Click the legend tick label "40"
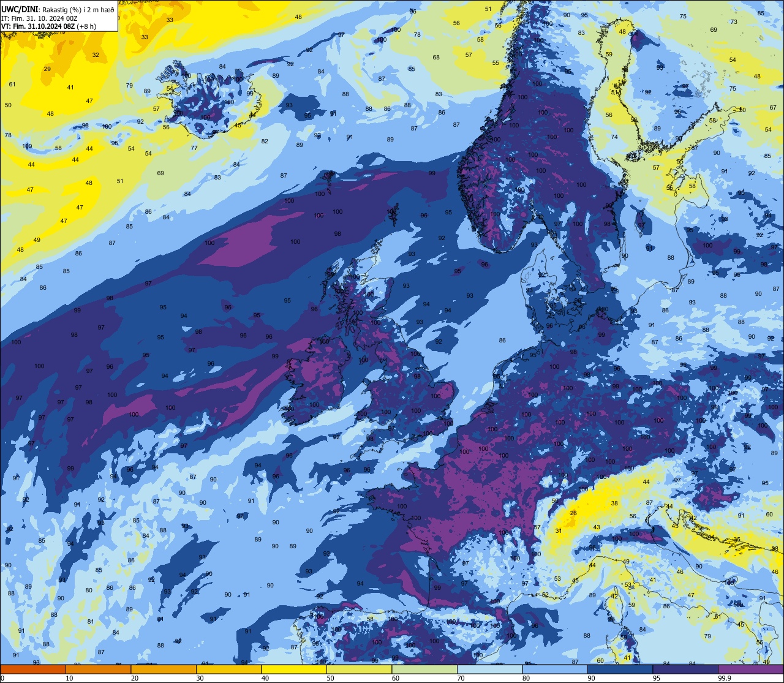Viewport: 784px width, 683px height. (x=265, y=678)
